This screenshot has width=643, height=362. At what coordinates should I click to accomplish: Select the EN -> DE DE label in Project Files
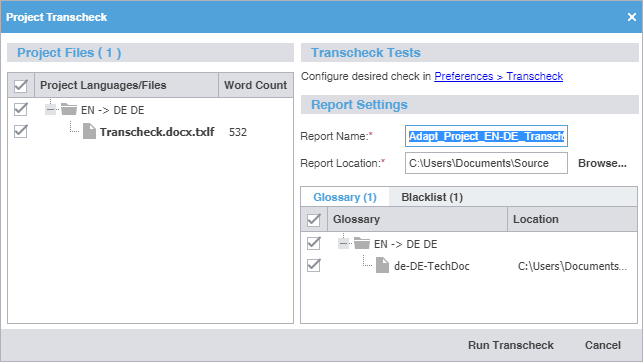click(112, 110)
